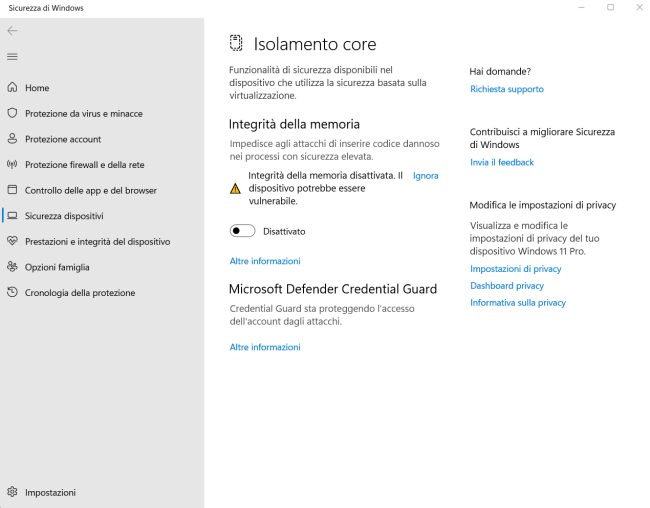This screenshot has width=650, height=508.
Task: Open the Impostazioni di privacy link
Action: (x=515, y=269)
